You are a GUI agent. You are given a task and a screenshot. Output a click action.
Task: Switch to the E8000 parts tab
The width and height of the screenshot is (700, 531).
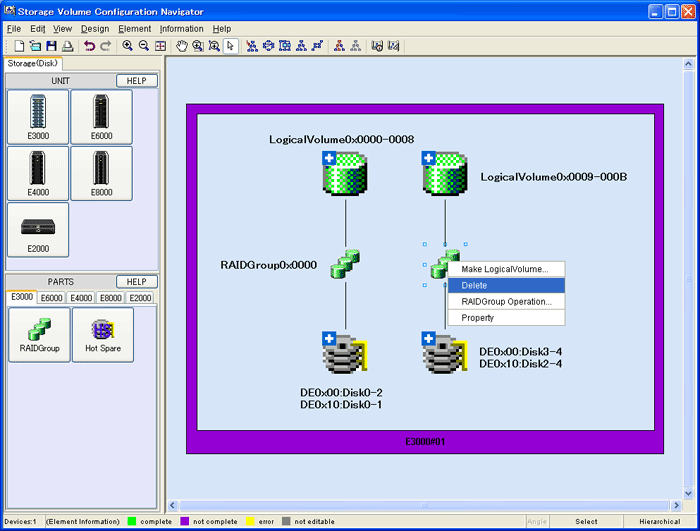[x=110, y=298]
